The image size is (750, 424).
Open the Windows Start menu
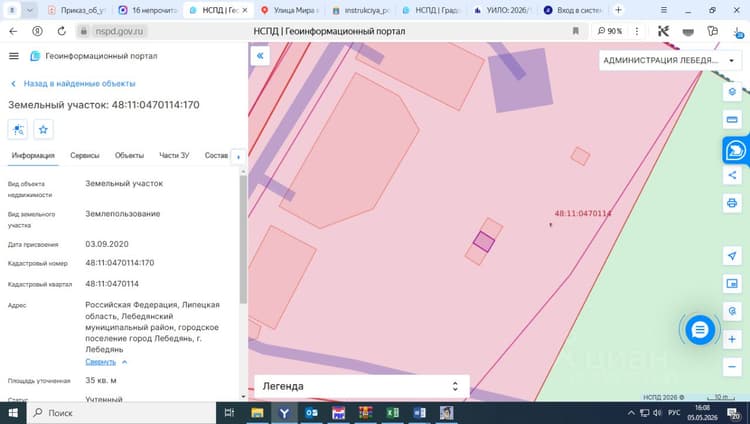tap(13, 413)
